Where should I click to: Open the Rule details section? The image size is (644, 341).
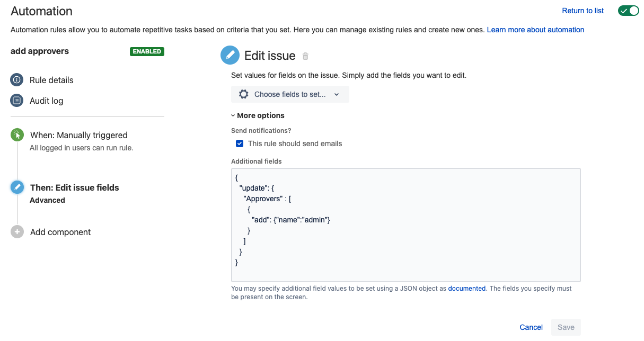point(51,80)
